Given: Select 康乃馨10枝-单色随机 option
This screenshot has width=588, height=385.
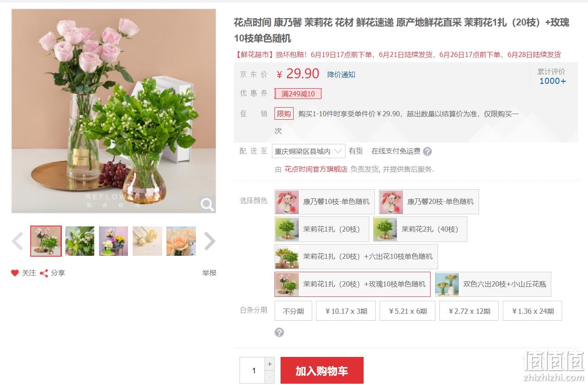Looking at the screenshot, I should point(325,202).
